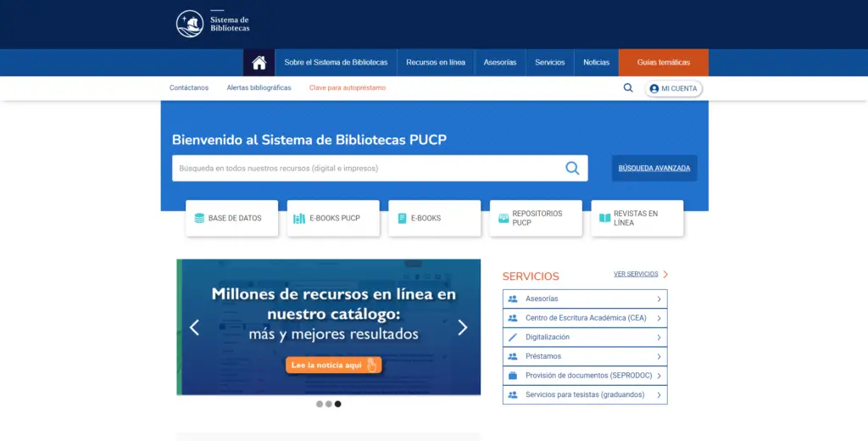Click the BASE DE DATOS card label
Image resolution: width=868 pixels, height=441 pixels.
[235, 218]
